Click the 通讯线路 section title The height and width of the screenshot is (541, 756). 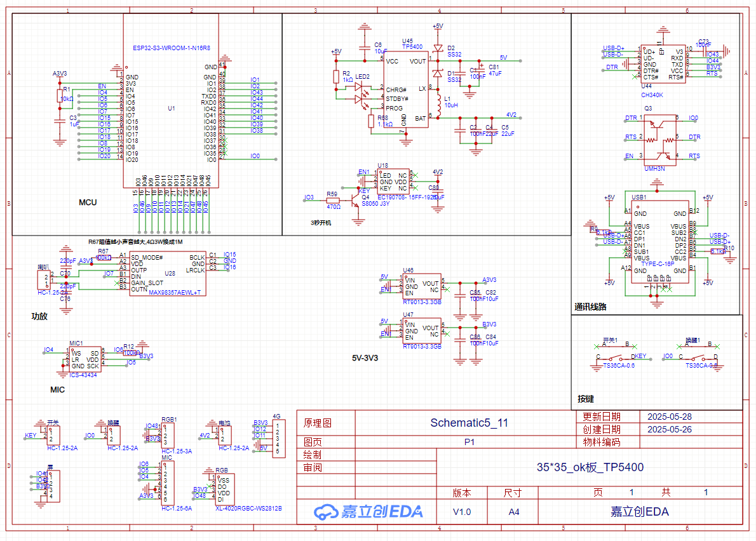[590, 307]
